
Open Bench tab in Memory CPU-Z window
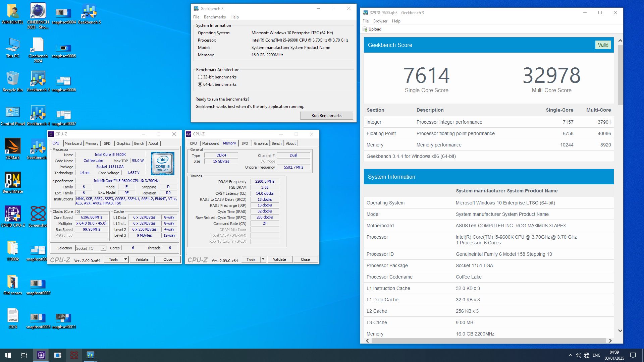tap(276, 143)
